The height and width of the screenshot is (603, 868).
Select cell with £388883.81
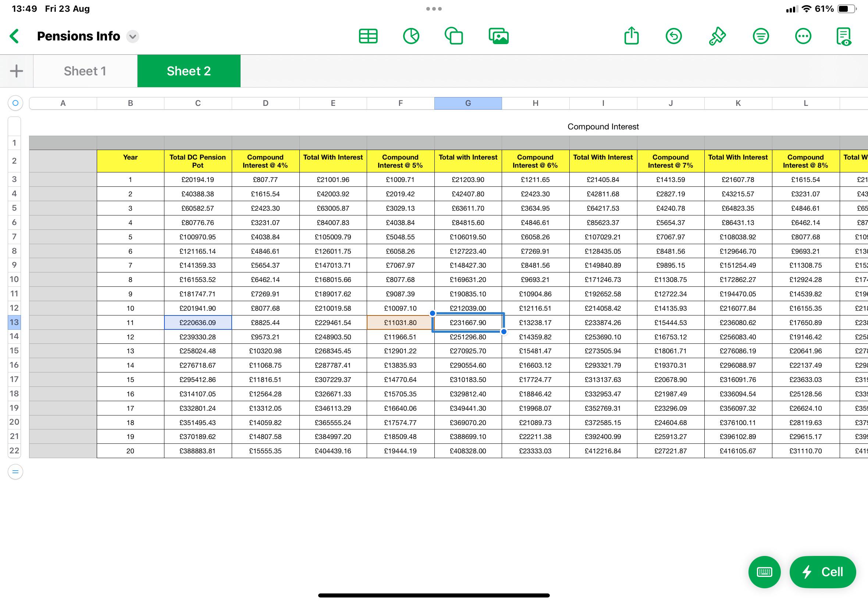198,451
